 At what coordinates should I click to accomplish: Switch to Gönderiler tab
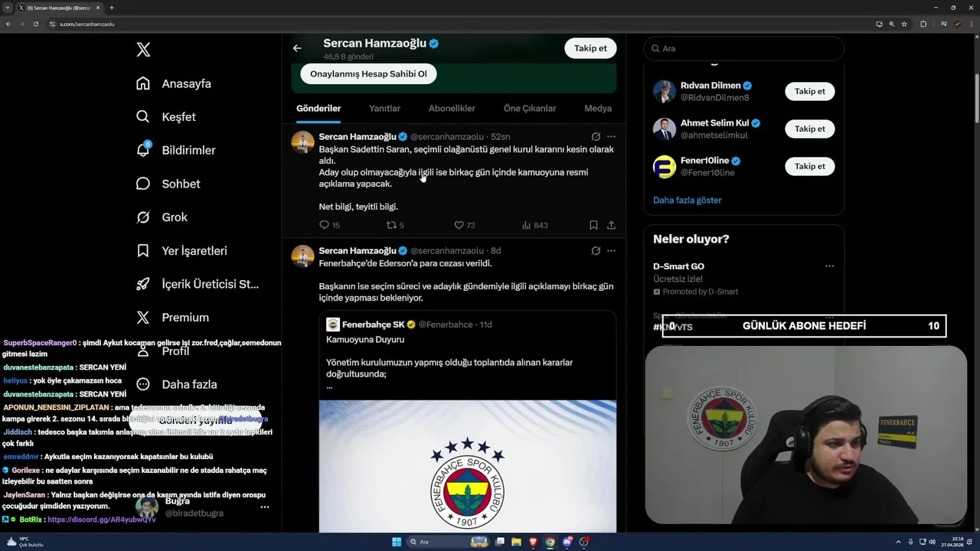click(x=318, y=109)
